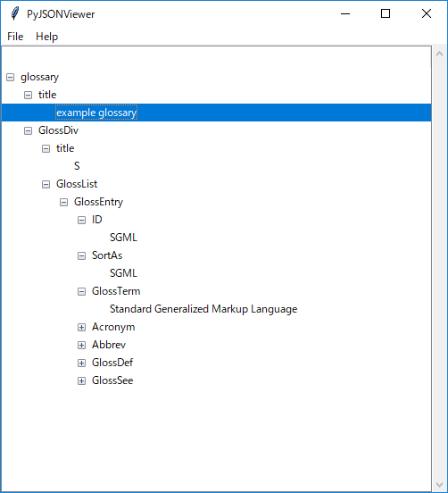Open the File menu
The image size is (448, 493).
click(15, 37)
